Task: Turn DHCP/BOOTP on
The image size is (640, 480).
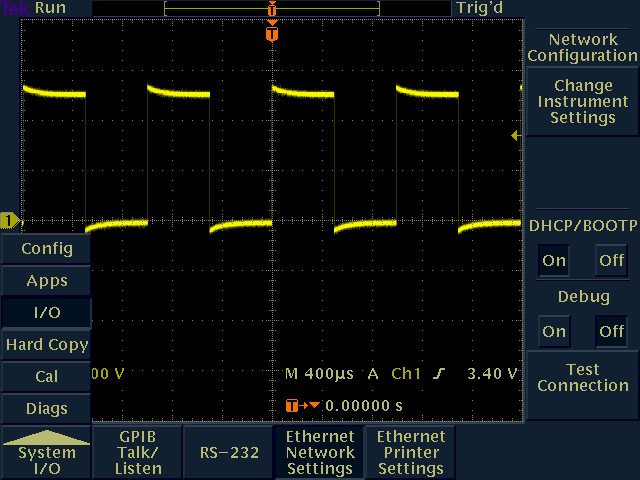Action: pos(553,261)
